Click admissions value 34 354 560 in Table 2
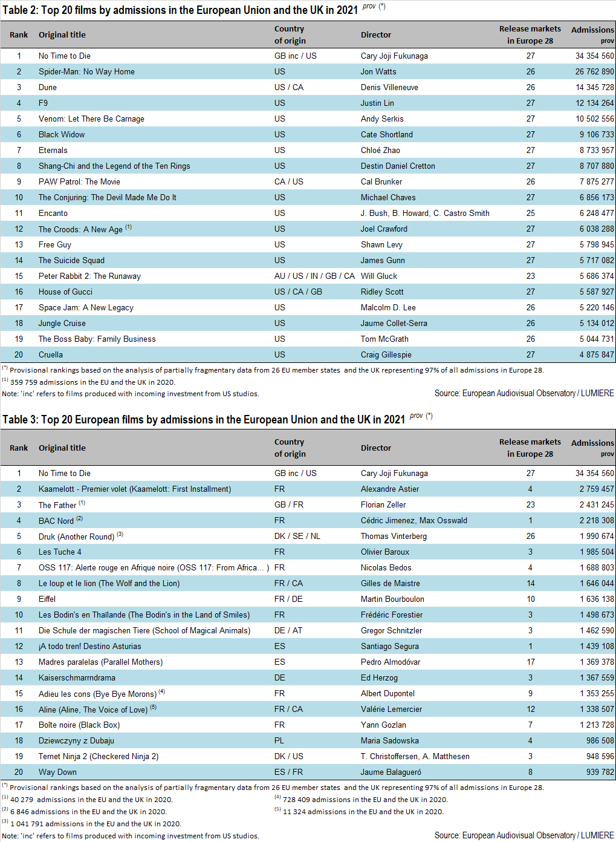Screen dimensions: 616x842 pos(594,56)
